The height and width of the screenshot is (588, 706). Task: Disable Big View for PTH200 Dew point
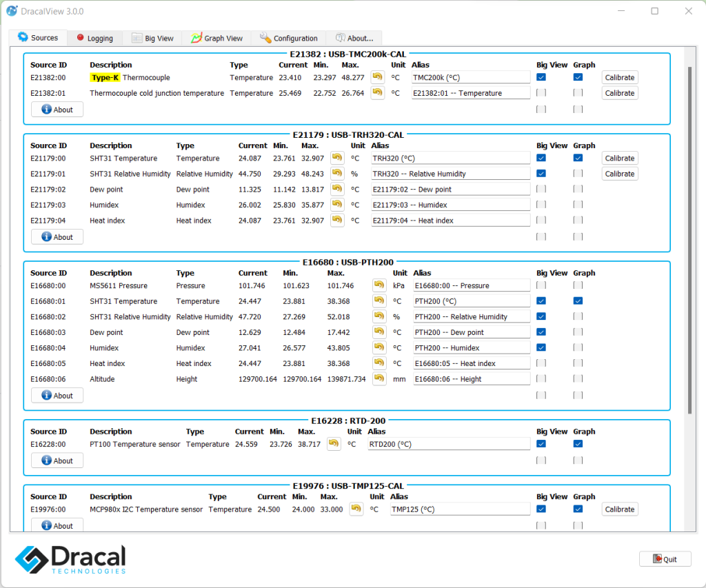pyautogui.click(x=541, y=332)
